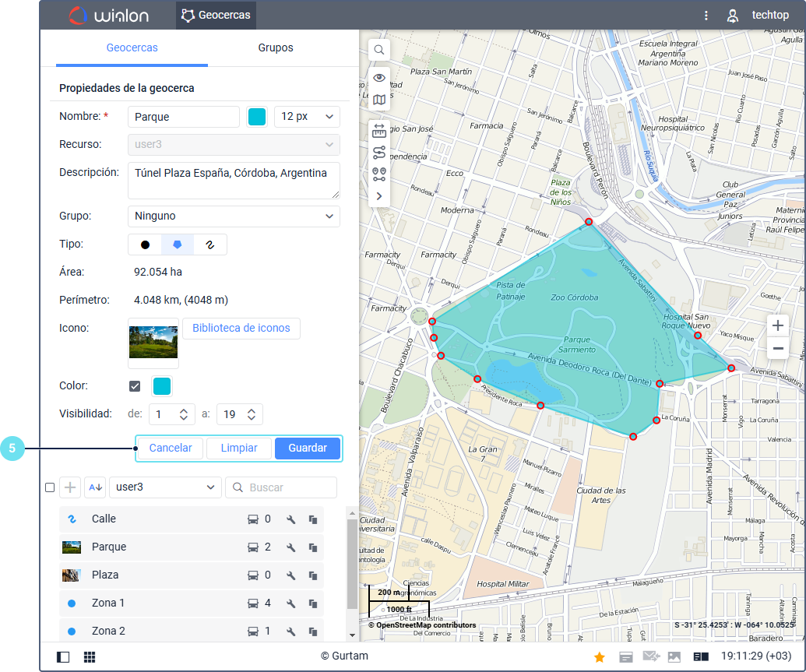Click the Guardar button
The width and height of the screenshot is (806, 672).
tap(308, 449)
